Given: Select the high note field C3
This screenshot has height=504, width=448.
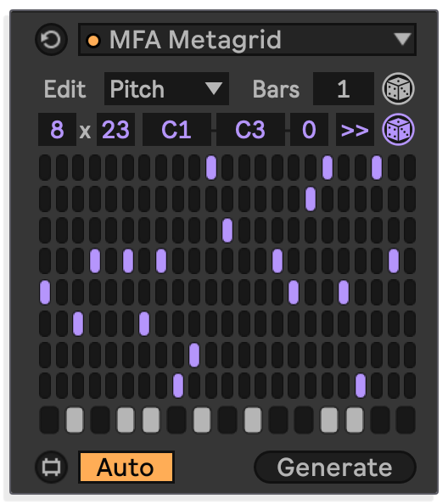Looking at the screenshot, I should click(x=250, y=130).
